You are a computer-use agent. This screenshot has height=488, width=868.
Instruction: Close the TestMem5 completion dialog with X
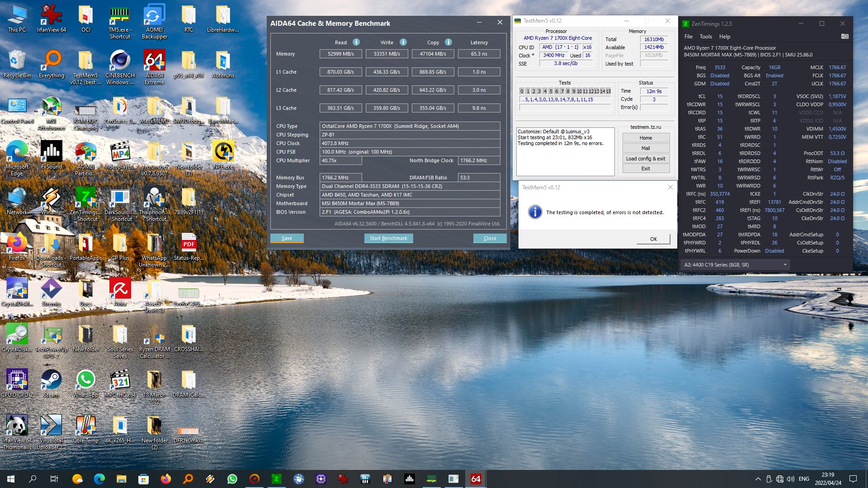(670, 187)
